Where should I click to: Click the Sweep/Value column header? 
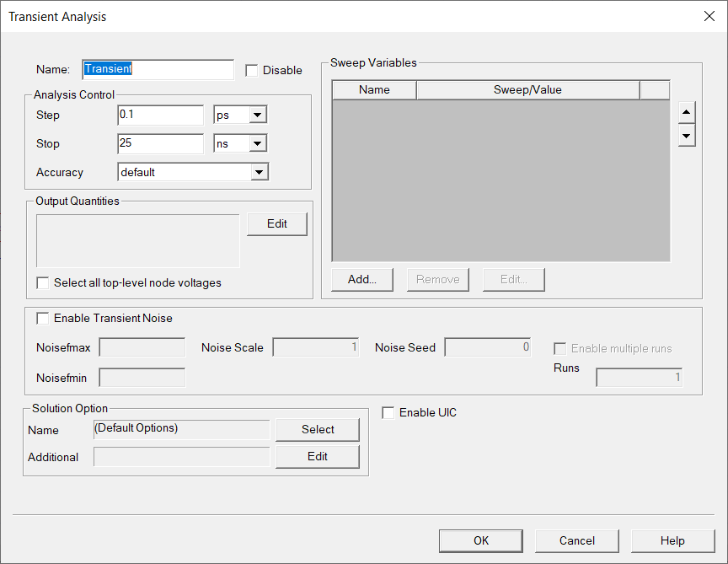(528, 89)
